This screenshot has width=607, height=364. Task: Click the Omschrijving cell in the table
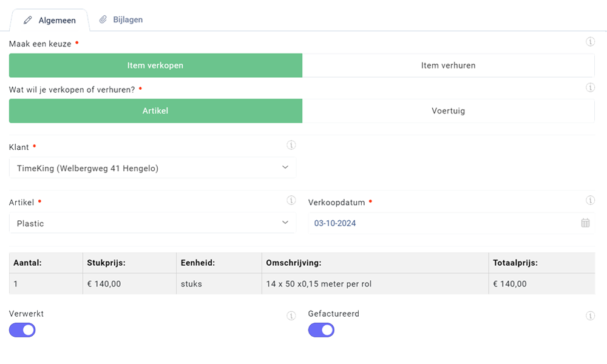tap(375, 284)
